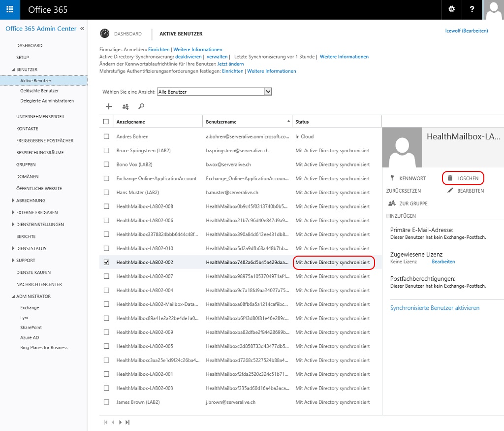The height and width of the screenshot is (431, 504).
Task: Toggle the select-all users checkbox
Action: (106, 122)
